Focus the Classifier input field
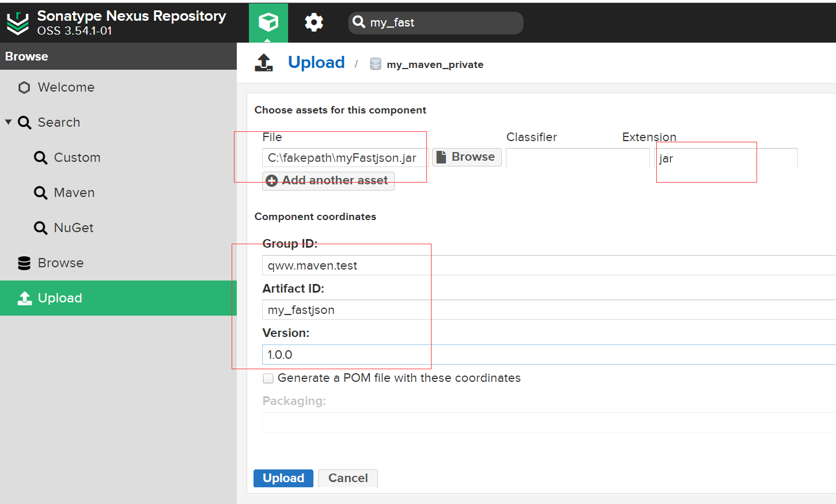The height and width of the screenshot is (504, 836). click(577, 158)
